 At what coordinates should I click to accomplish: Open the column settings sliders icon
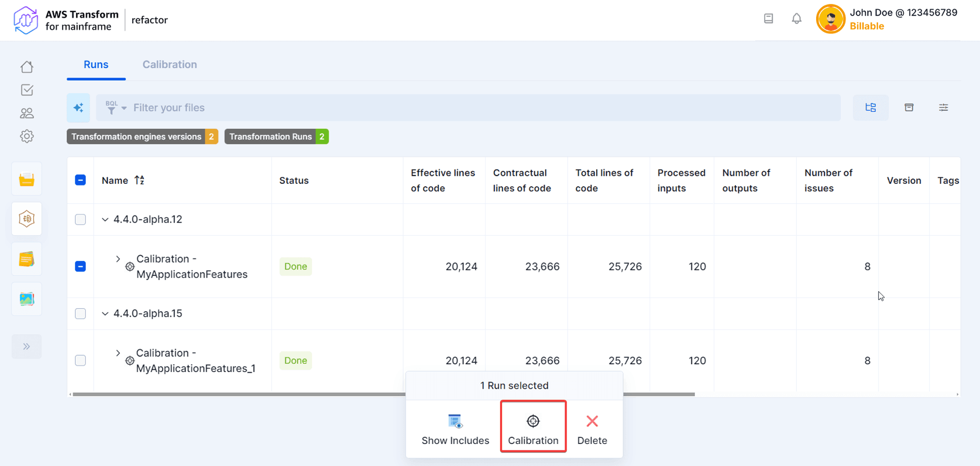tap(943, 108)
